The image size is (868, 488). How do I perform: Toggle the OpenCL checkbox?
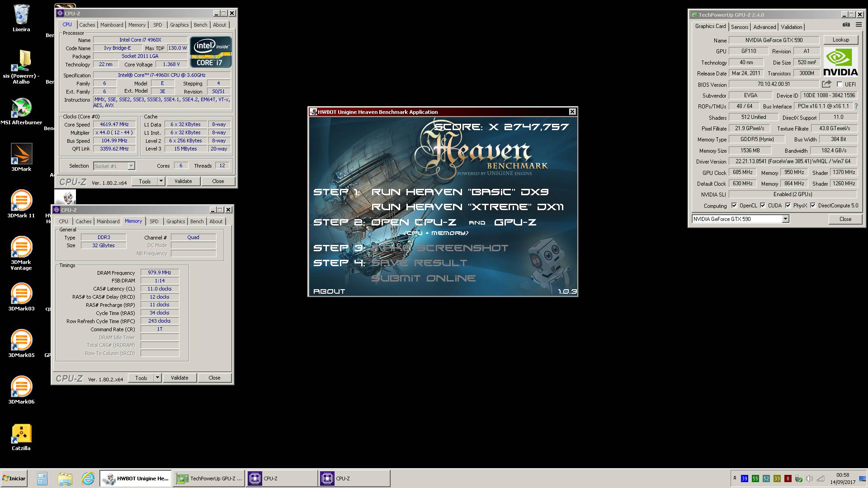(x=734, y=205)
